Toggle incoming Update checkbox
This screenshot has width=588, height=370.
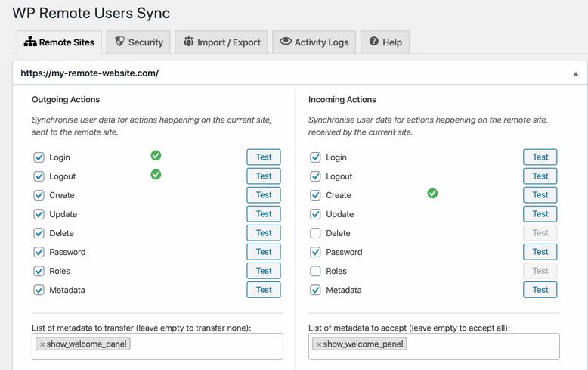point(315,214)
